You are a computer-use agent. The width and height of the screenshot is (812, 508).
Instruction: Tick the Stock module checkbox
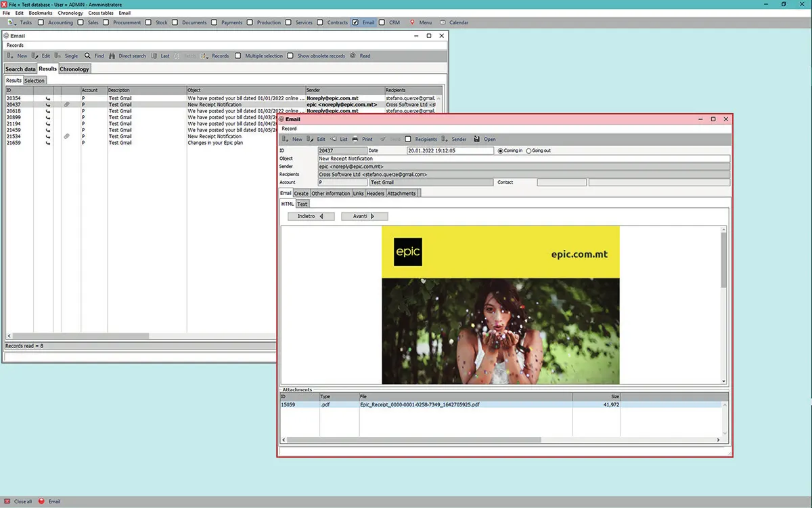pyautogui.click(x=148, y=22)
